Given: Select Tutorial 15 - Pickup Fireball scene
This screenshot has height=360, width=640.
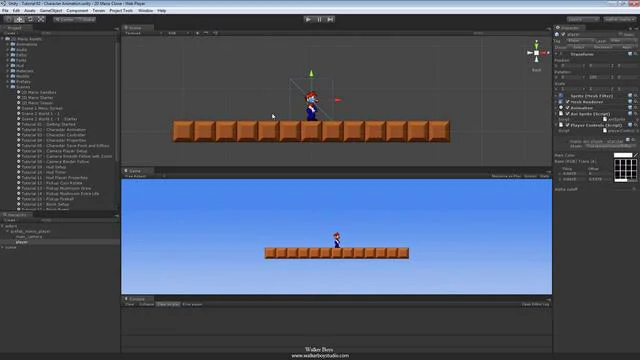Looking at the screenshot, I should (x=47, y=199).
